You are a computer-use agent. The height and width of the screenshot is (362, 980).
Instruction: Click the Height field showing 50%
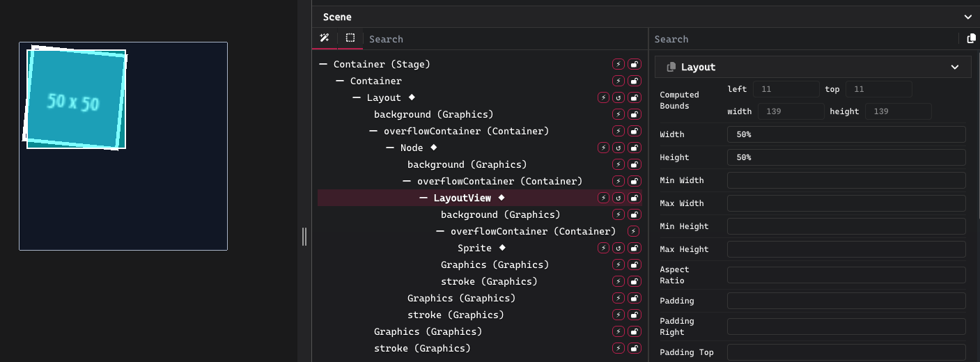[846, 157]
